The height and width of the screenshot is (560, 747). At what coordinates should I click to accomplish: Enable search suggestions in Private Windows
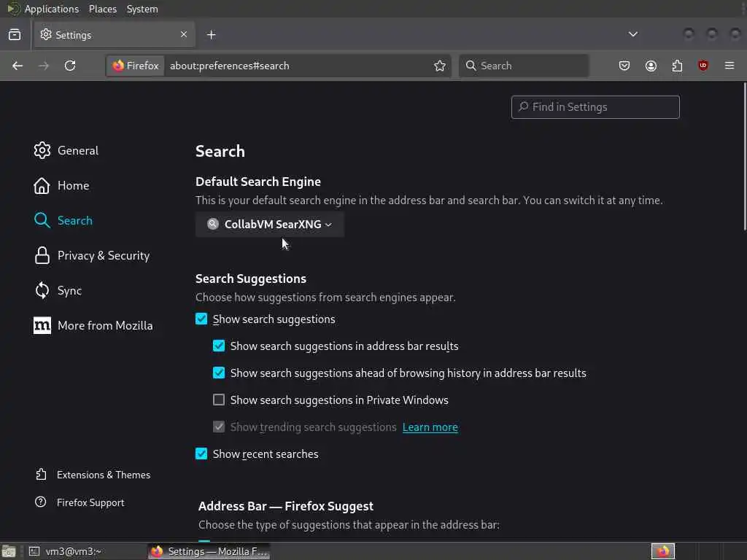click(x=219, y=400)
